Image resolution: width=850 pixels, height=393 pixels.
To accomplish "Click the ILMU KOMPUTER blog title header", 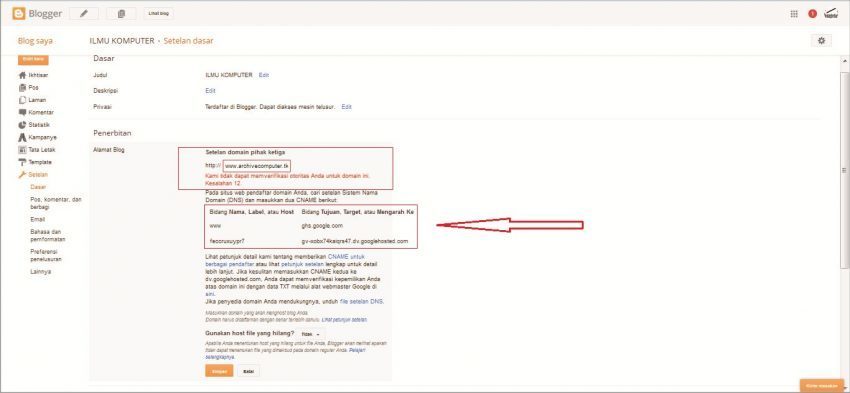I will (x=122, y=41).
